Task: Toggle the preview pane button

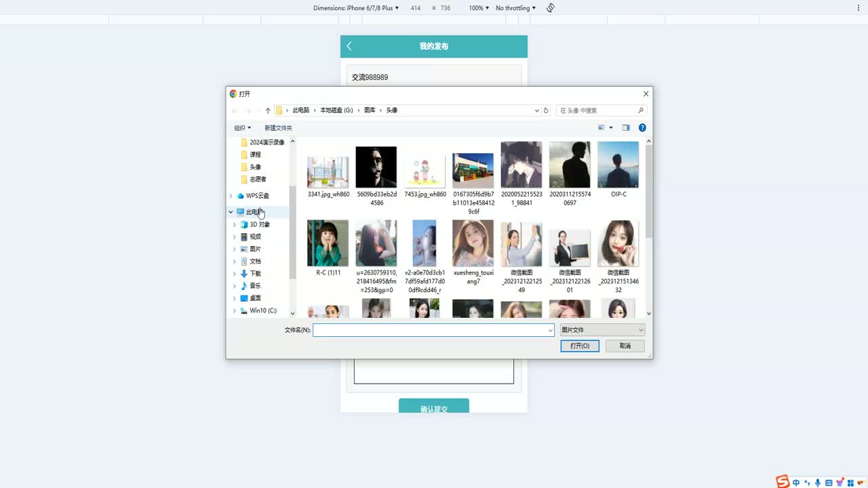Action: [x=626, y=127]
